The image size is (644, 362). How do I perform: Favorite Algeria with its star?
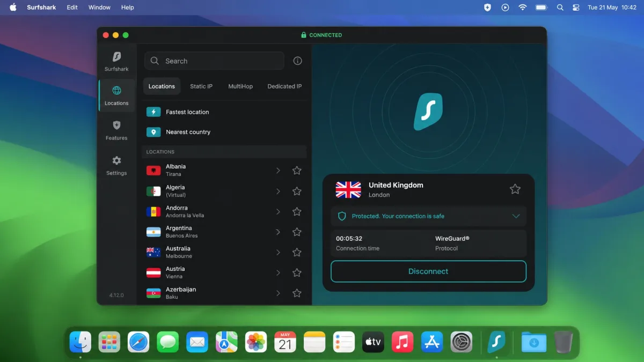297,191
